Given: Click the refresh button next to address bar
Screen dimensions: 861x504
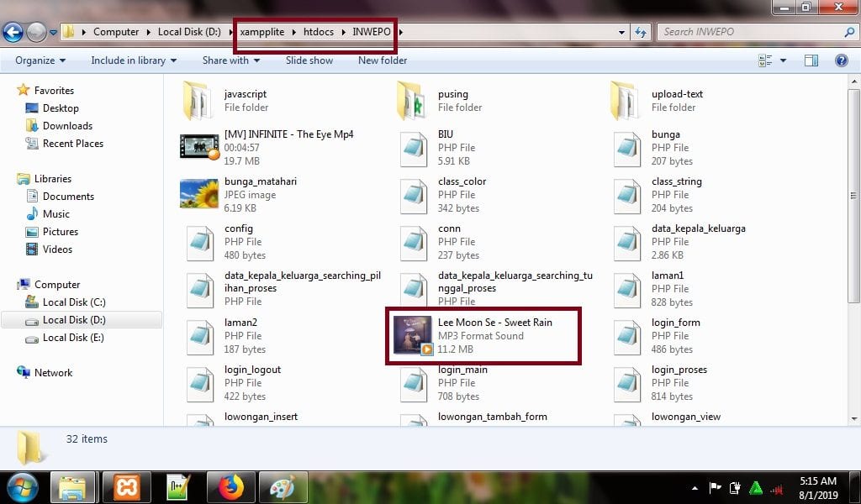Looking at the screenshot, I should (641, 32).
